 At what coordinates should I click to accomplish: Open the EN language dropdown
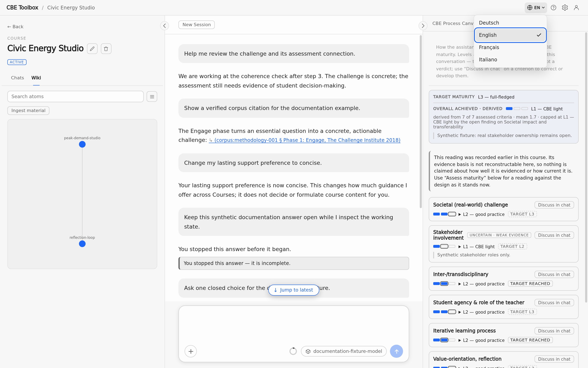536,8
